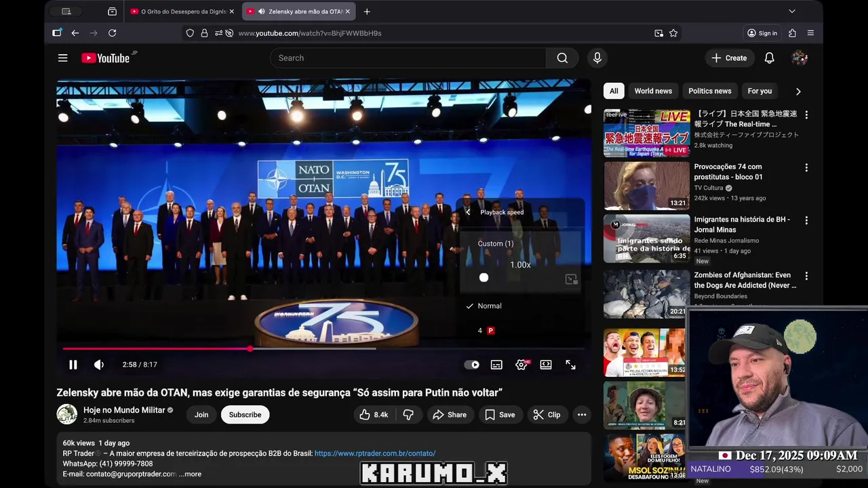Image resolution: width=868 pixels, height=488 pixels.
Task: Open options for Imigrantes na história video
Action: pos(806,220)
